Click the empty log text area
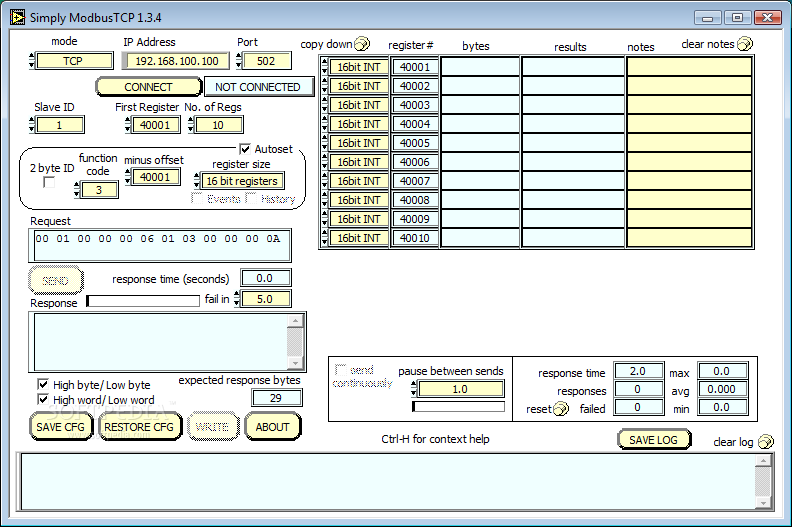 tap(388, 481)
